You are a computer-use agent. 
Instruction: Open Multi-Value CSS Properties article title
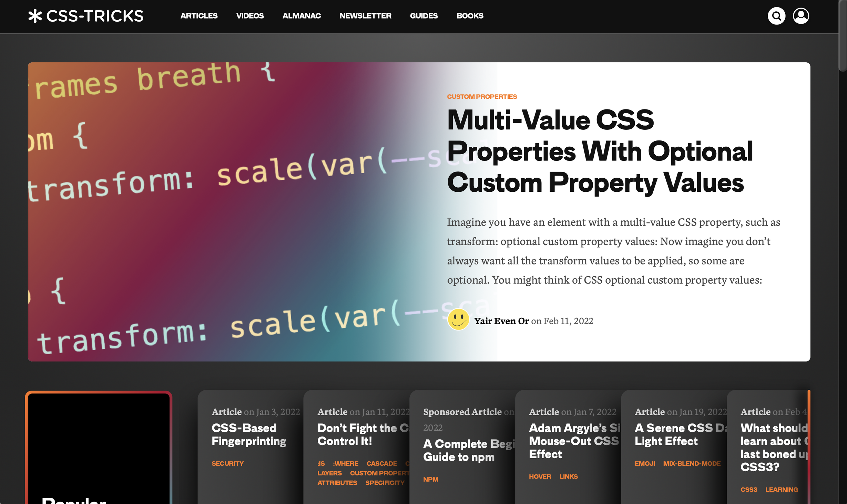tap(600, 151)
